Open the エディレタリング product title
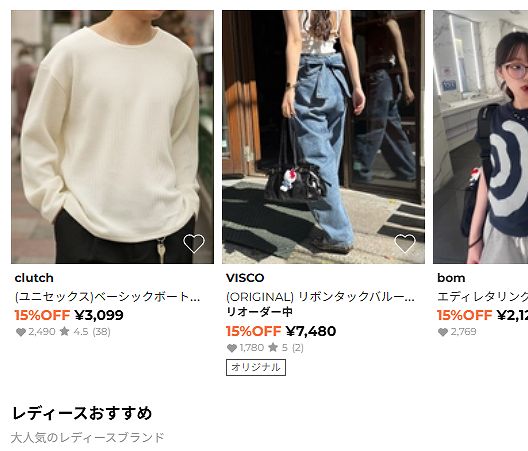The height and width of the screenshot is (451, 528). pos(483,297)
